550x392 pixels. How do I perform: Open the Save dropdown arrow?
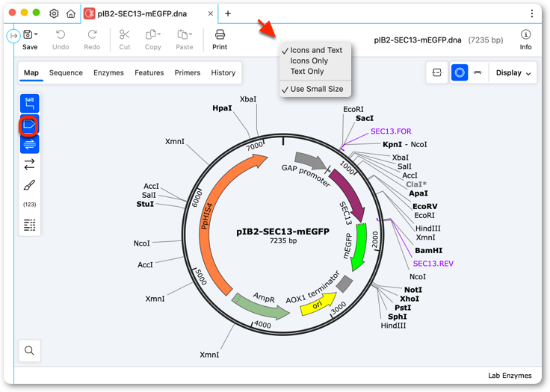coord(36,34)
